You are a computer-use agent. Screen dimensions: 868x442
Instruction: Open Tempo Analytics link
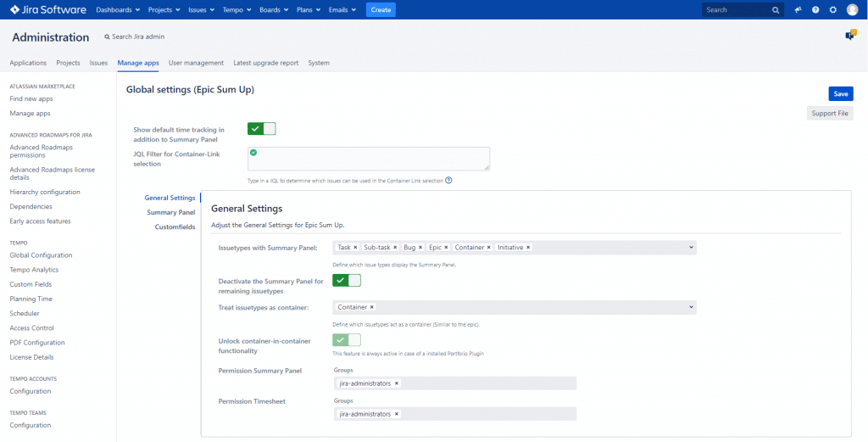point(34,270)
